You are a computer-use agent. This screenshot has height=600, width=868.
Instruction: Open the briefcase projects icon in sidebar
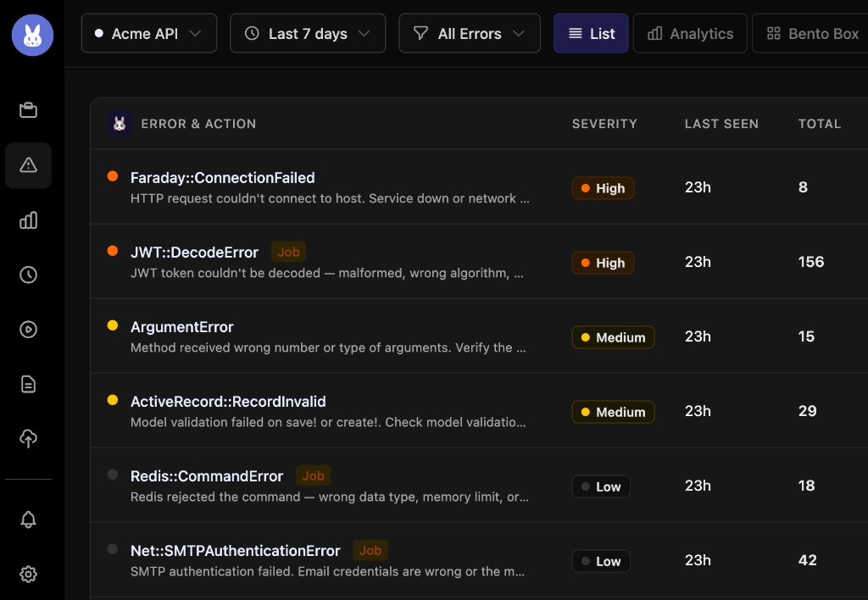(x=28, y=110)
